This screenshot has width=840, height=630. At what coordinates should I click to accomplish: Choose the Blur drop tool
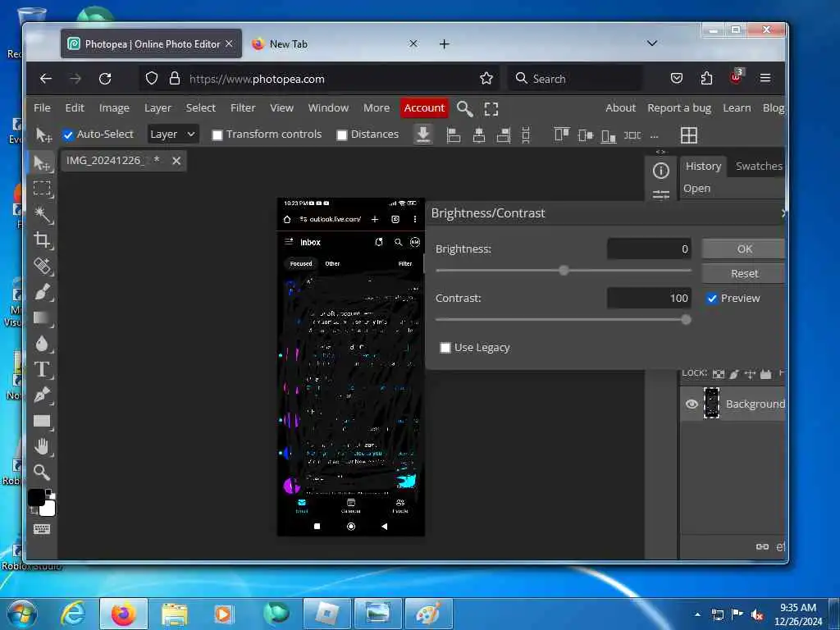coord(42,344)
